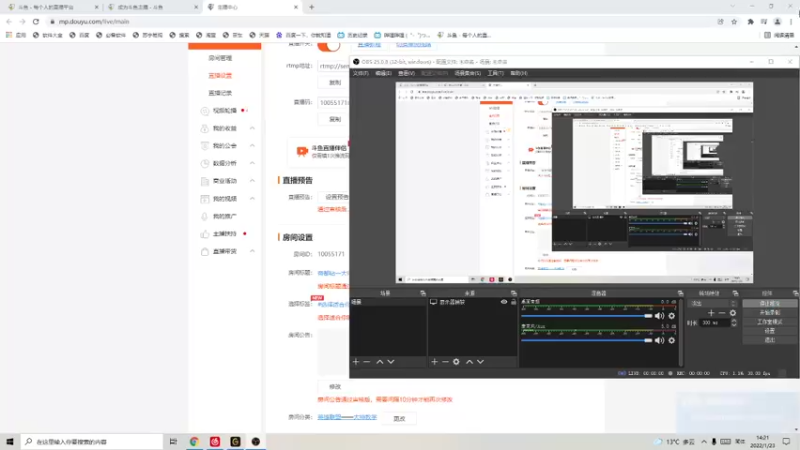Pop out the Sources dock panel
The height and width of the screenshot is (450, 800).
coord(514,293)
